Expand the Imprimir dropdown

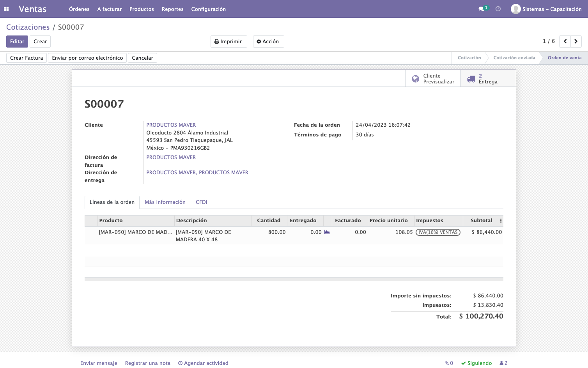228,41
